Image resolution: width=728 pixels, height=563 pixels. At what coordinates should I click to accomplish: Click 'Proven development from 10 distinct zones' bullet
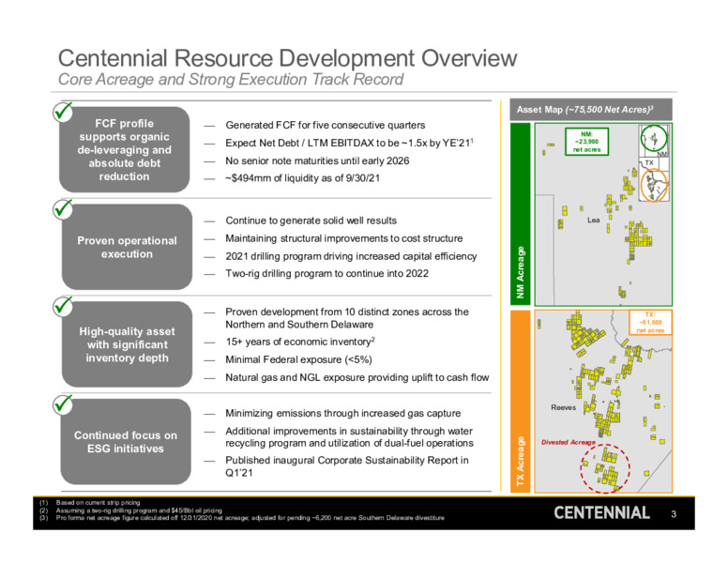(x=347, y=318)
